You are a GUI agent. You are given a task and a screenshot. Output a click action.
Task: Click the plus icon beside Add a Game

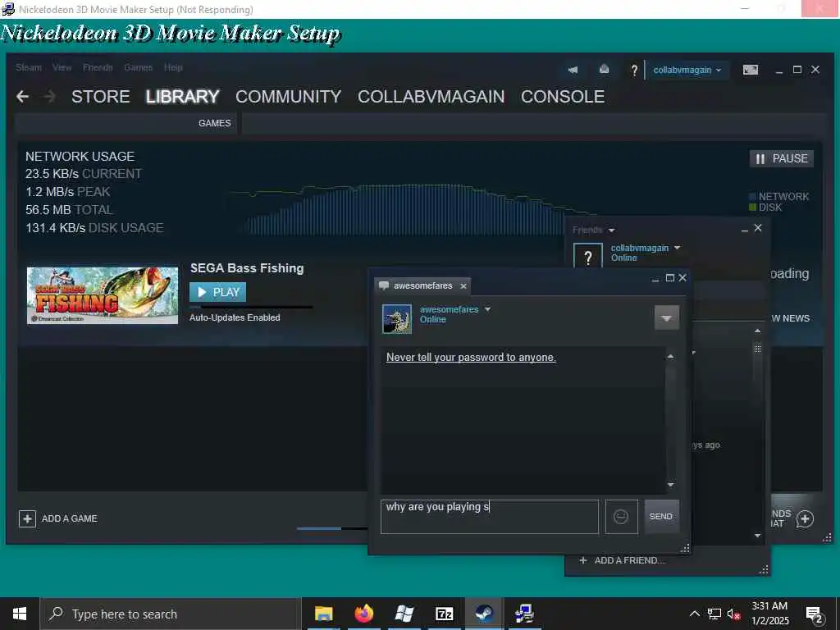click(x=27, y=518)
